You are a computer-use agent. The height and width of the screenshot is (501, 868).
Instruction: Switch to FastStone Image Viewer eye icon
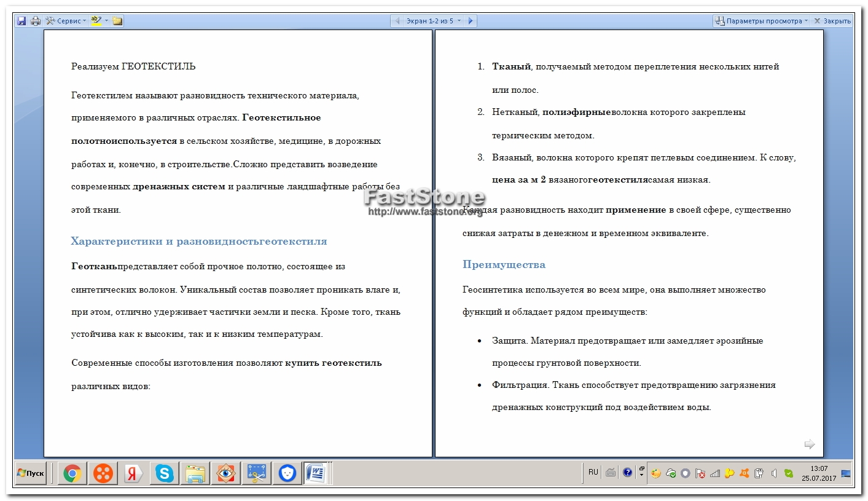click(226, 473)
